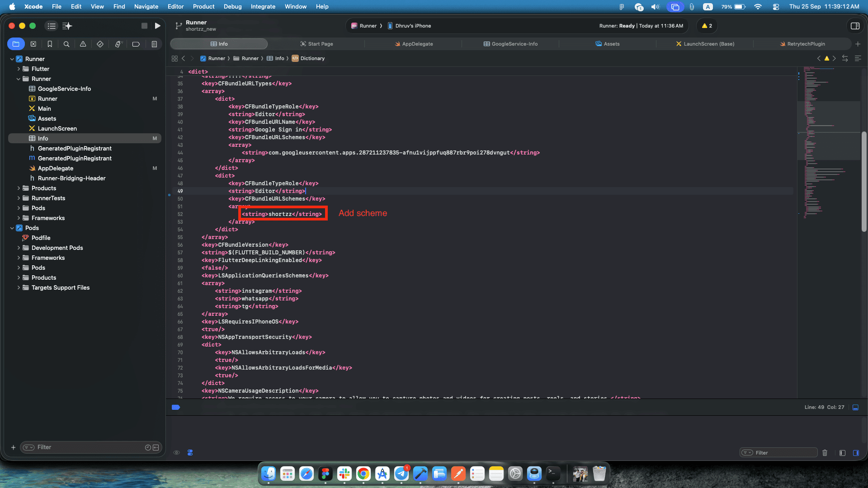The image size is (868, 488).
Task: Open the Test navigator checkmark icon
Action: 100,44
